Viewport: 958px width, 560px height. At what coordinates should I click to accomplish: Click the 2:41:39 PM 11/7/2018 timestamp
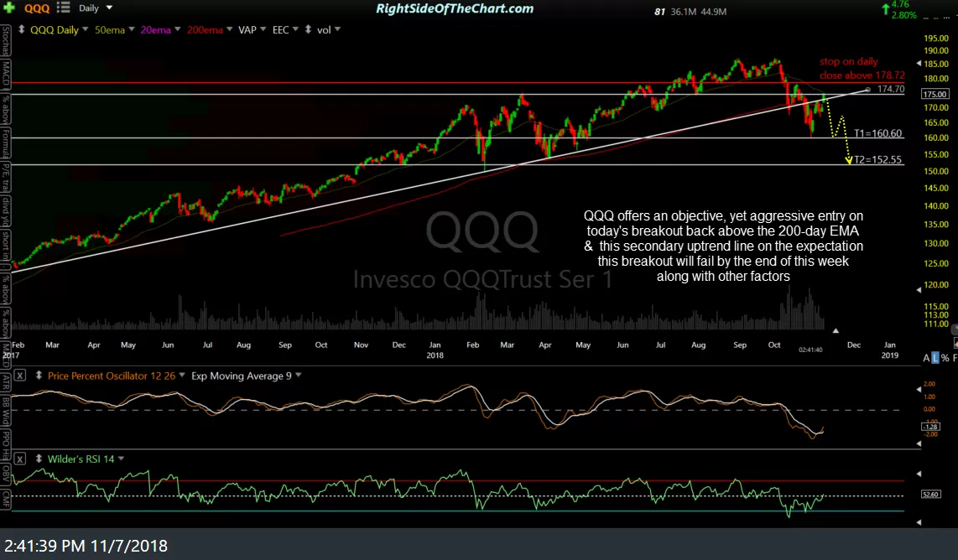(86, 546)
